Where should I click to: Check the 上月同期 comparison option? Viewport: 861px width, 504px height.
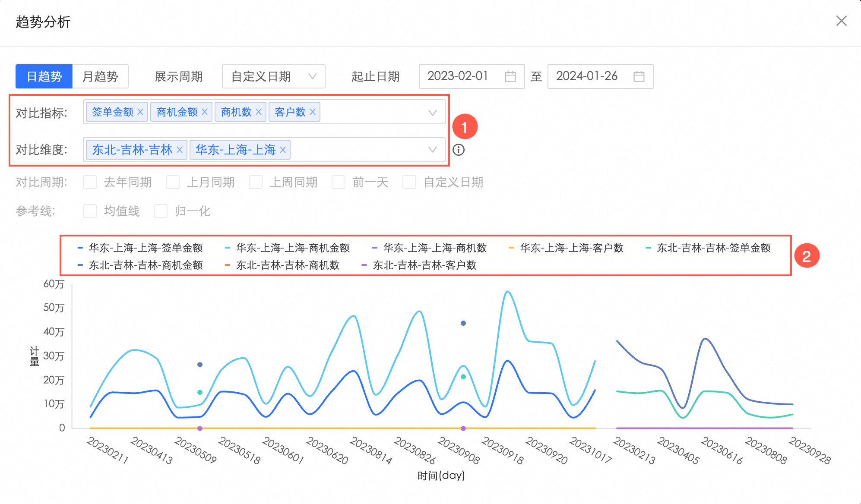pos(173,182)
